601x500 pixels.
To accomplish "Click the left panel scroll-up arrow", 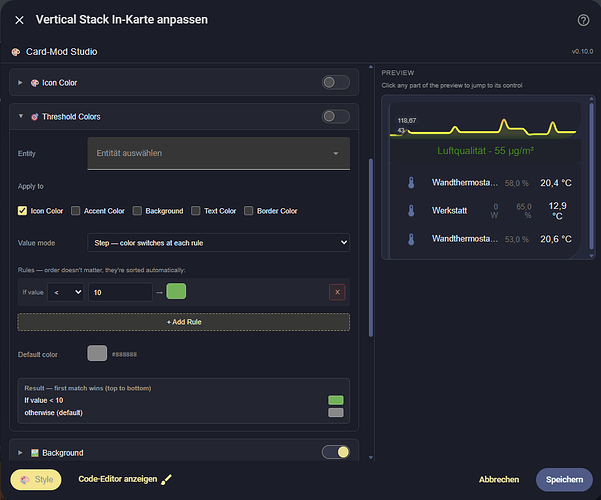I will point(371,67).
